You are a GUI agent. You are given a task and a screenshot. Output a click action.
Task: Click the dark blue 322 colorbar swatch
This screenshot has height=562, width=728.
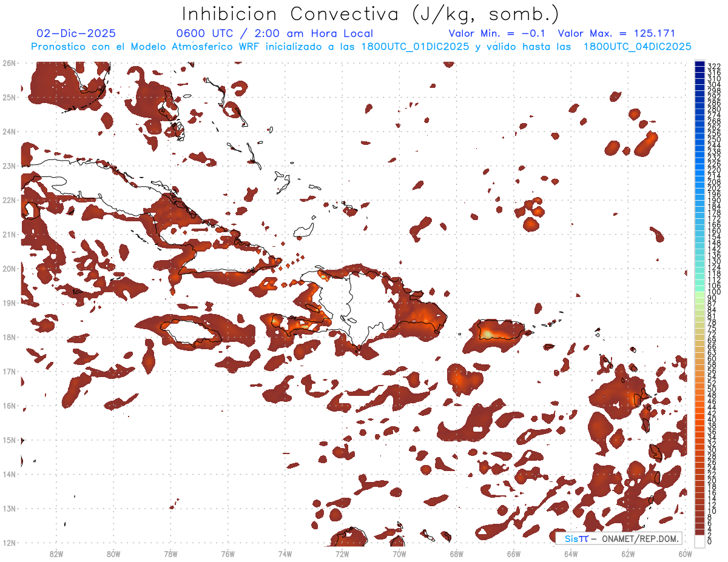[x=699, y=65]
